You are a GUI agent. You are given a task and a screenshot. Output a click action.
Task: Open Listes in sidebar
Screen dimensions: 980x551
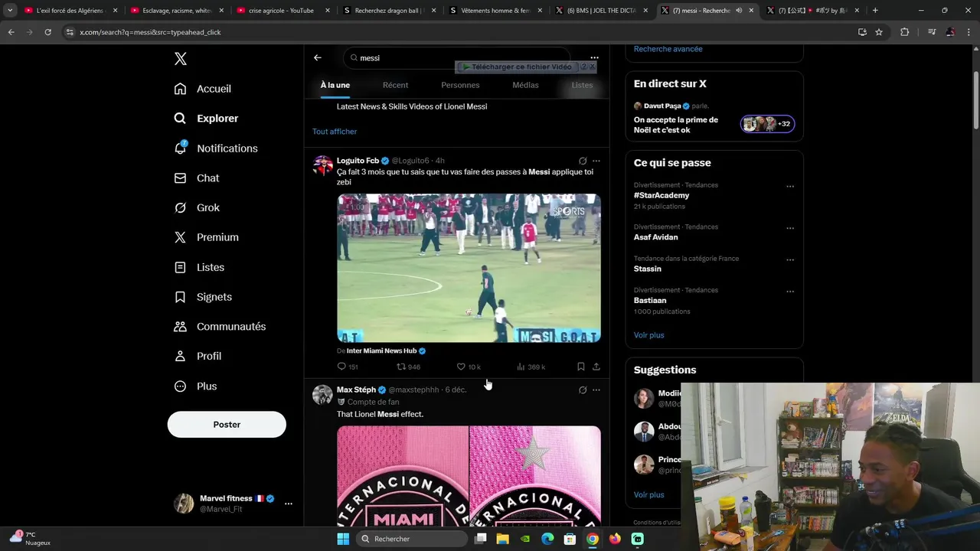click(199, 267)
